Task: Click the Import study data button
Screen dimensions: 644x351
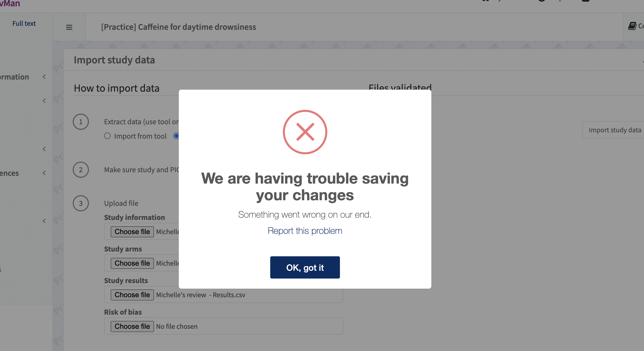Action: tap(615, 130)
